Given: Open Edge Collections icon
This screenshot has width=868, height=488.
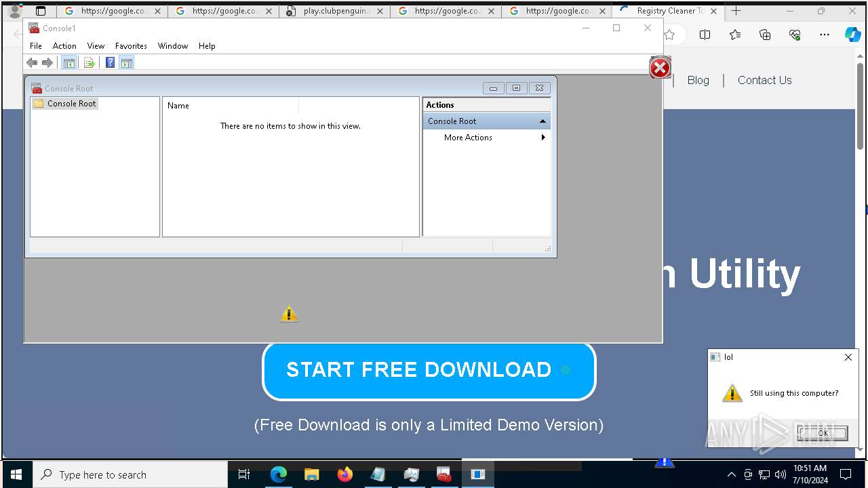Looking at the screenshot, I should tap(765, 35).
